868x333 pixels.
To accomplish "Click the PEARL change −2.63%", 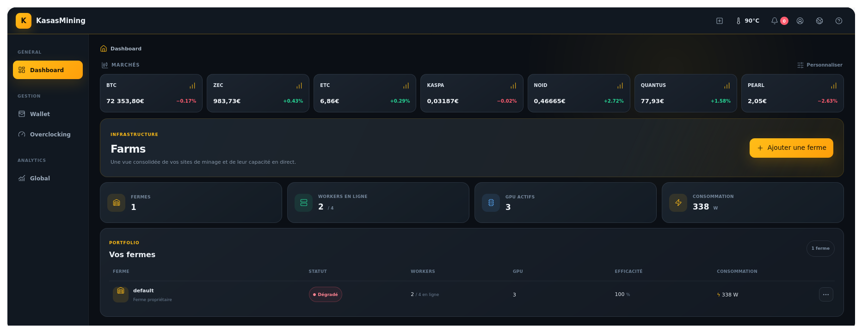I will click(x=827, y=101).
